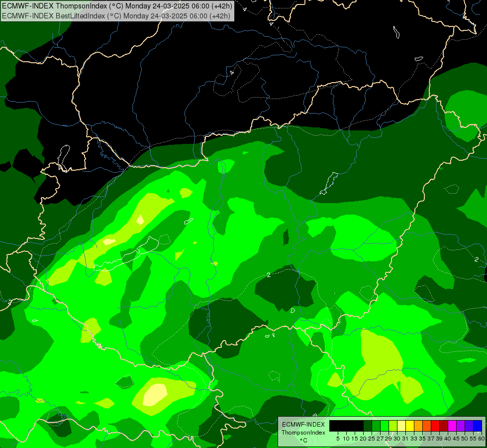Click the legend tick value 33
487x448 pixels.
pyautogui.click(x=414, y=439)
